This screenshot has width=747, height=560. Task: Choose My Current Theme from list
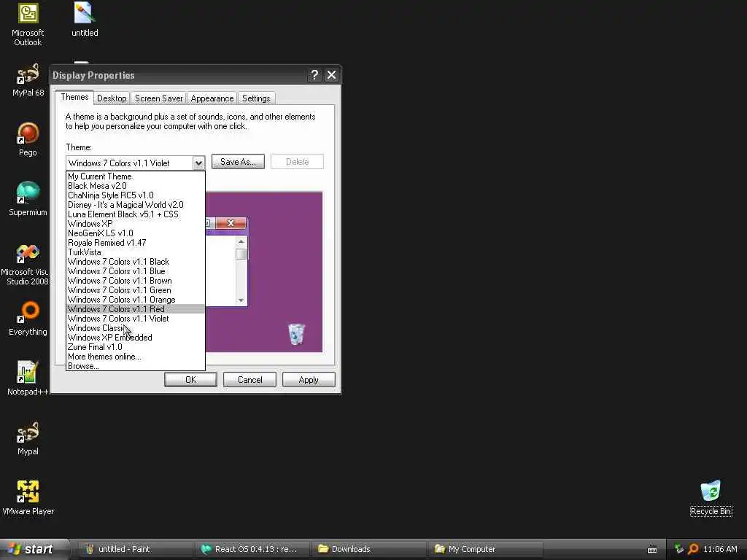pos(136,176)
